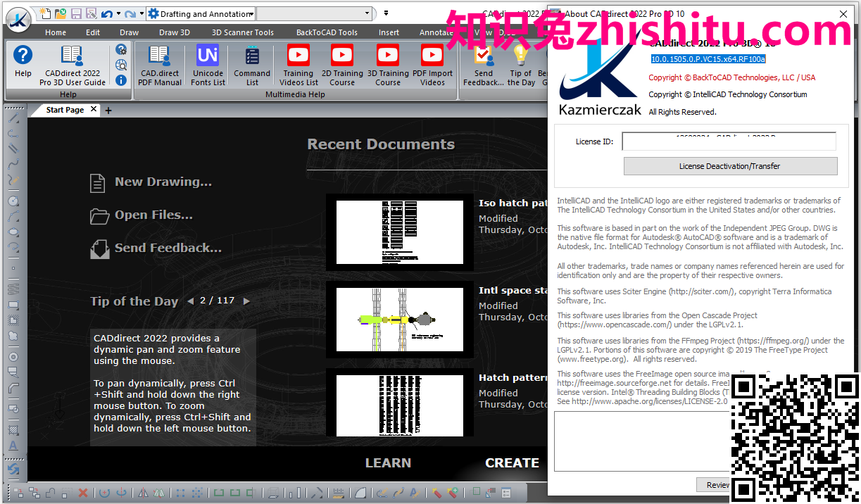This screenshot has width=861, height=504.
Task: Open the Help ribbon icon
Action: [x=23, y=63]
